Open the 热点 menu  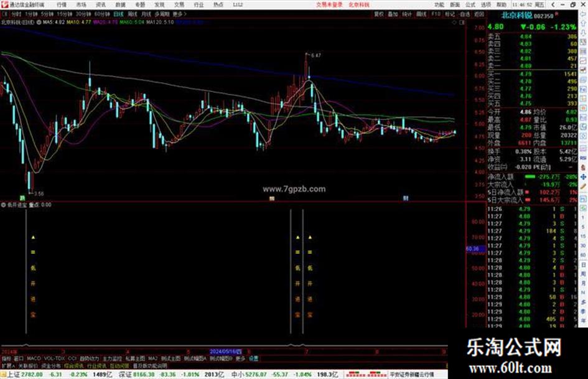(x=218, y=5)
